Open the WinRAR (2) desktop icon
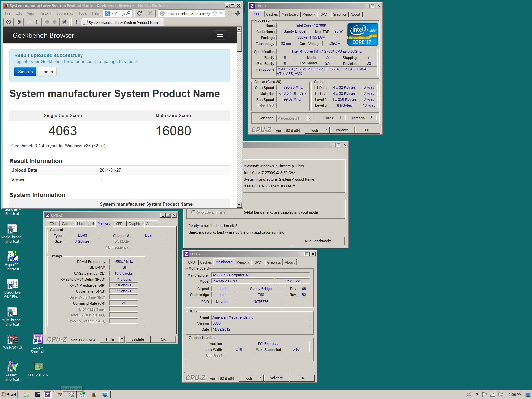Viewport: 532px width, 399px height. point(12,342)
